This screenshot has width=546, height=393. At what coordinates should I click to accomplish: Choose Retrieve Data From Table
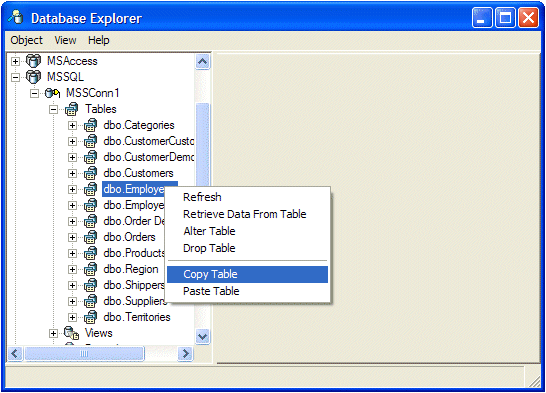pos(245,214)
